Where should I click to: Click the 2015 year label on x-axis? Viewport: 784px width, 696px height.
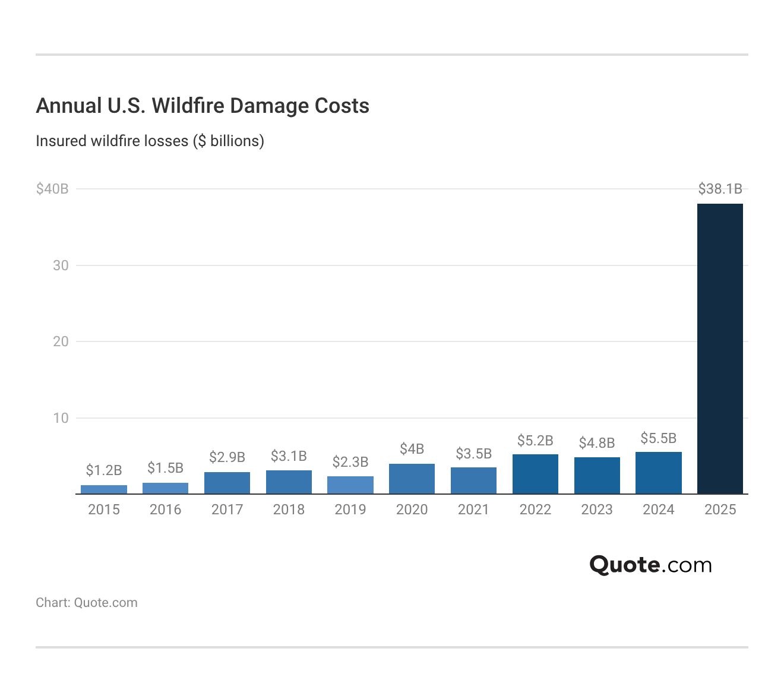tap(104, 510)
